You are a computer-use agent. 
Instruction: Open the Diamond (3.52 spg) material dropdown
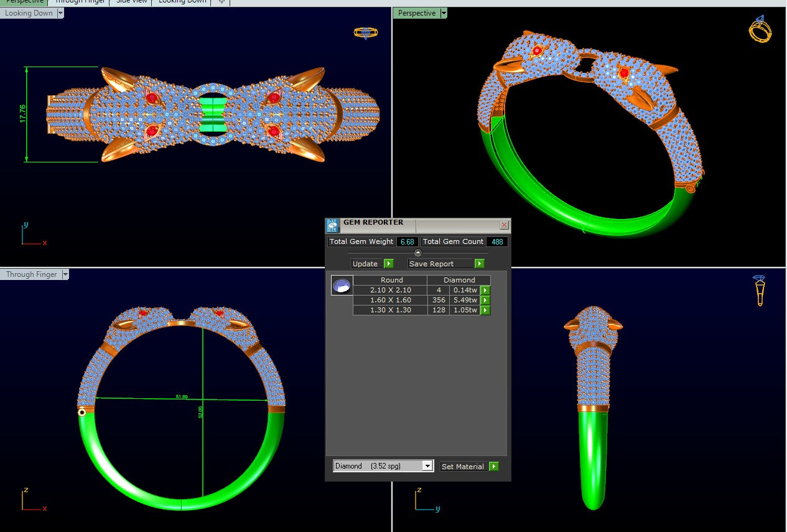427,465
